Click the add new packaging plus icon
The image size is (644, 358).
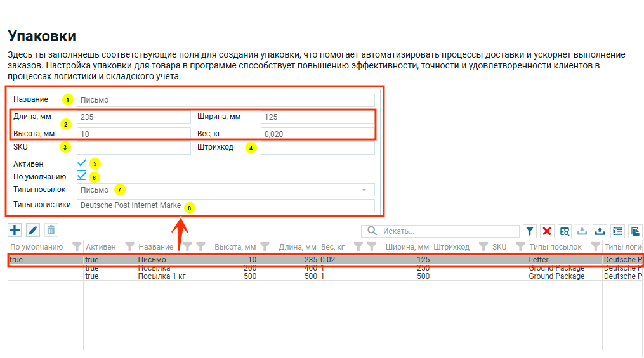coord(14,231)
